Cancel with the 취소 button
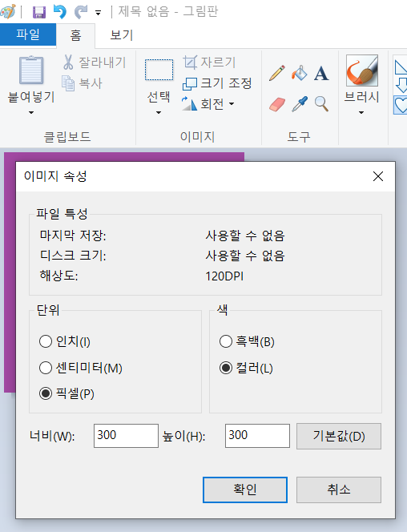 coord(339,490)
